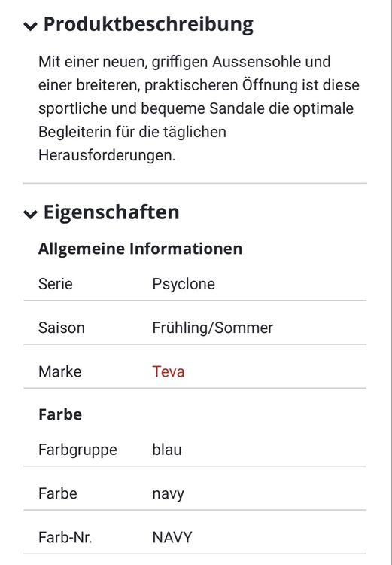
Task: Click the Serie row label
Action: coord(56,284)
